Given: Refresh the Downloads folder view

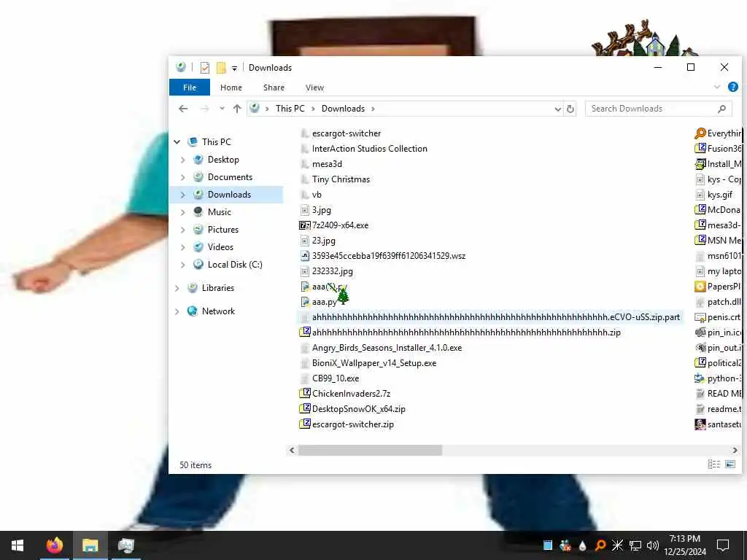Looking at the screenshot, I should pyautogui.click(x=570, y=109).
